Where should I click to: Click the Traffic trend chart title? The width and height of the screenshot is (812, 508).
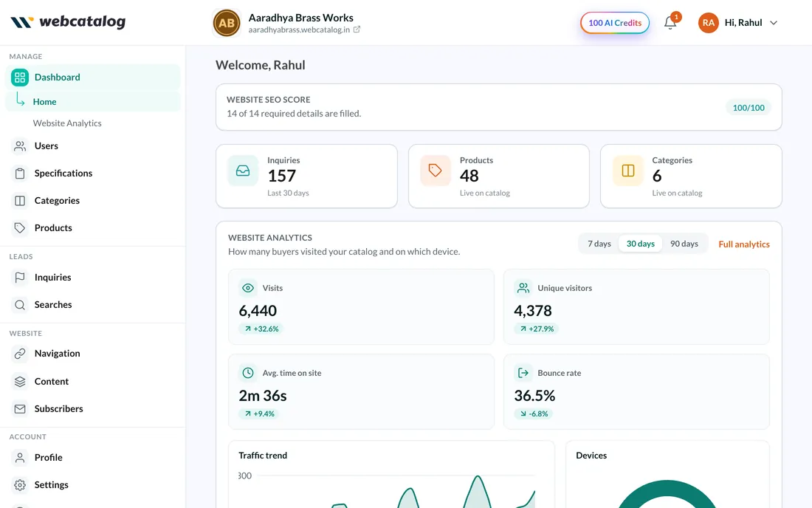pyautogui.click(x=263, y=455)
